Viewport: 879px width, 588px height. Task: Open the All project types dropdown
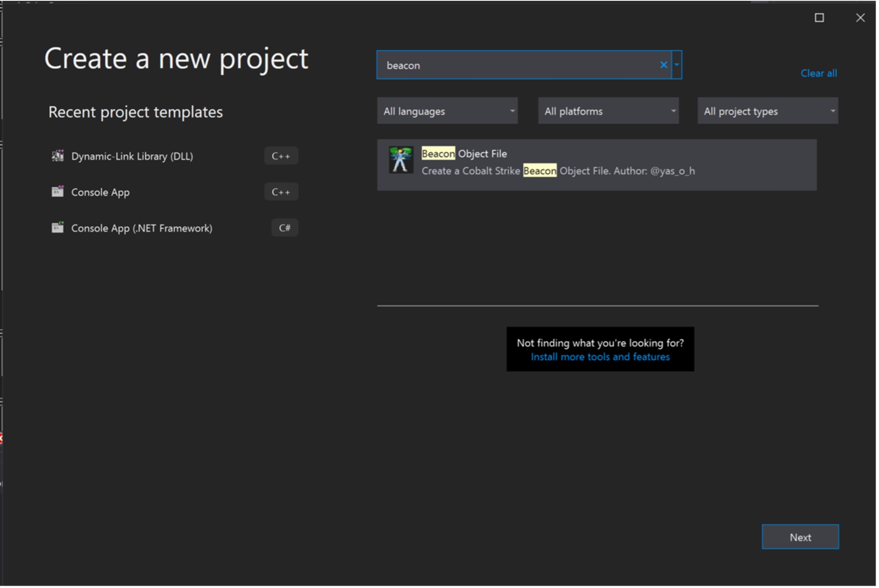tap(767, 111)
